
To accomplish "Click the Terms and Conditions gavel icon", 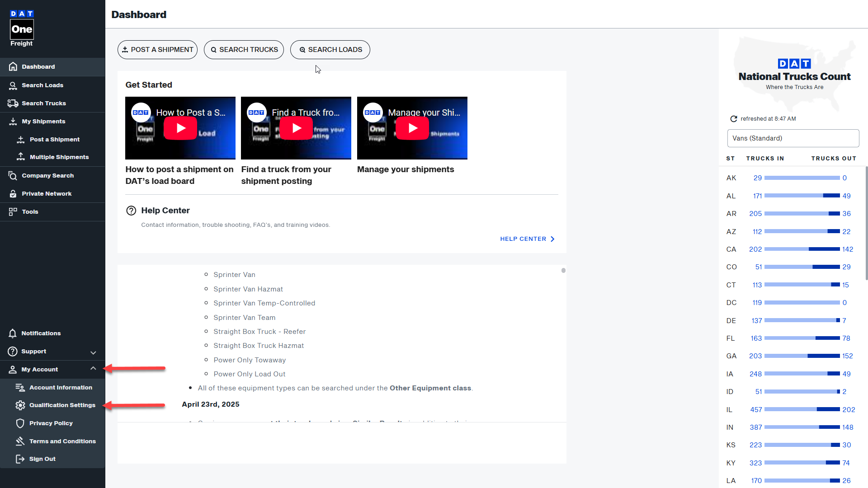I will 20,441.
